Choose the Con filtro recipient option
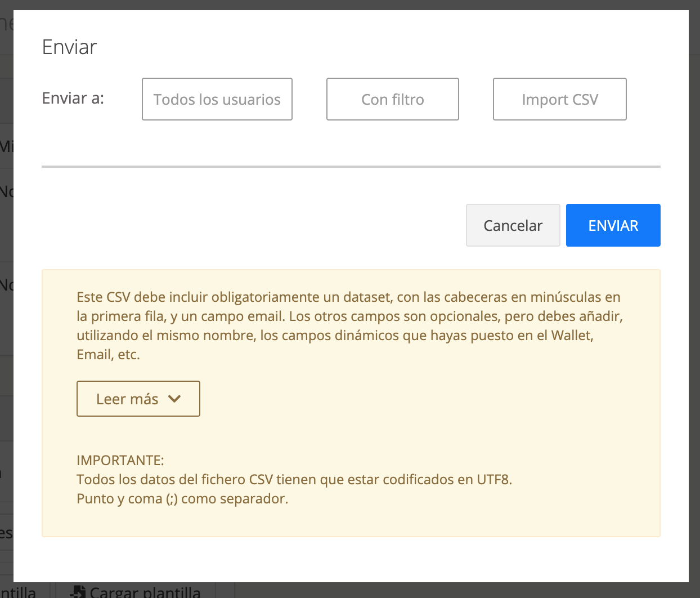The width and height of the screenshot is (700, 598). 392,99
